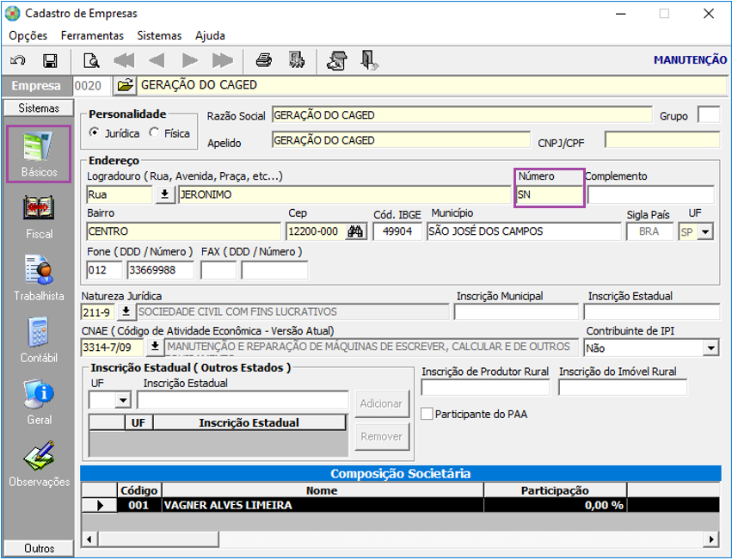This screenshot has height=560, width=732.
Task: Click the Fone DDD field 012
Action: pos(104,270)
